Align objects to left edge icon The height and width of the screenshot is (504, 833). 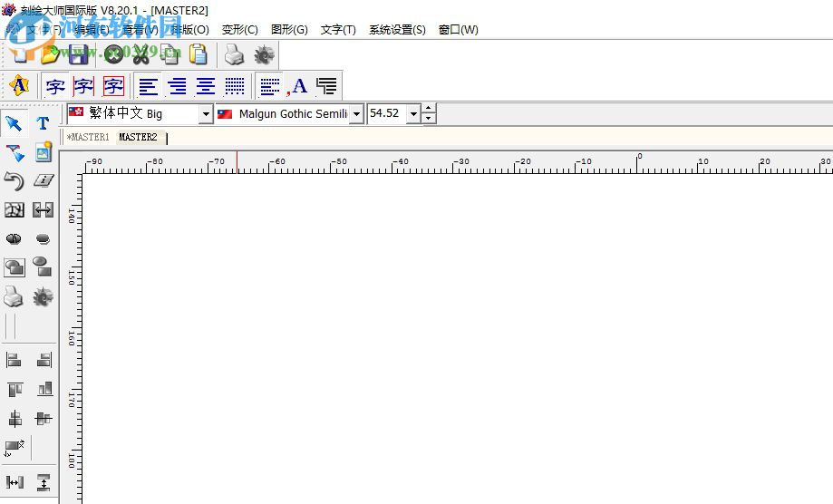[x=14, y=360]
